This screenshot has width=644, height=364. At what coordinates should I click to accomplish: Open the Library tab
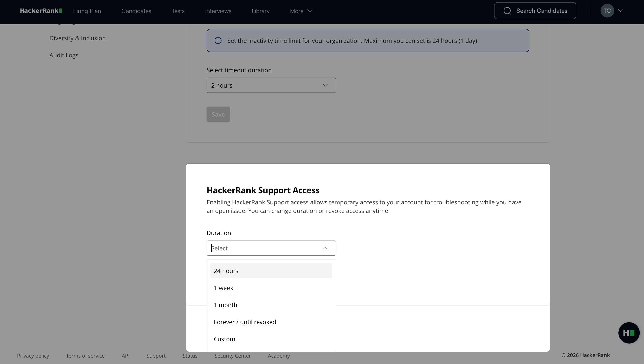pos(260,11)
